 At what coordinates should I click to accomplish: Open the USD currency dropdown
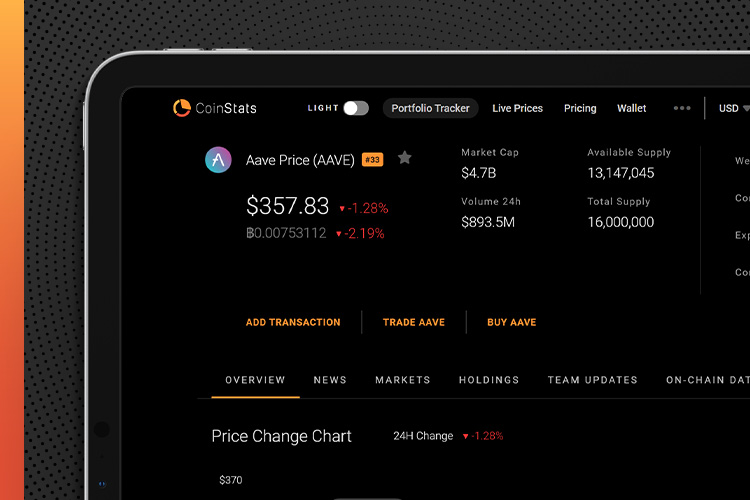pos(734,108)
